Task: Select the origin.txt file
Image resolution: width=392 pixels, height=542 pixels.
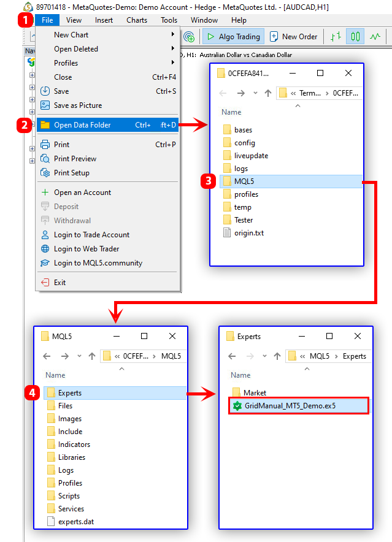Action: [x=244, y=233]
